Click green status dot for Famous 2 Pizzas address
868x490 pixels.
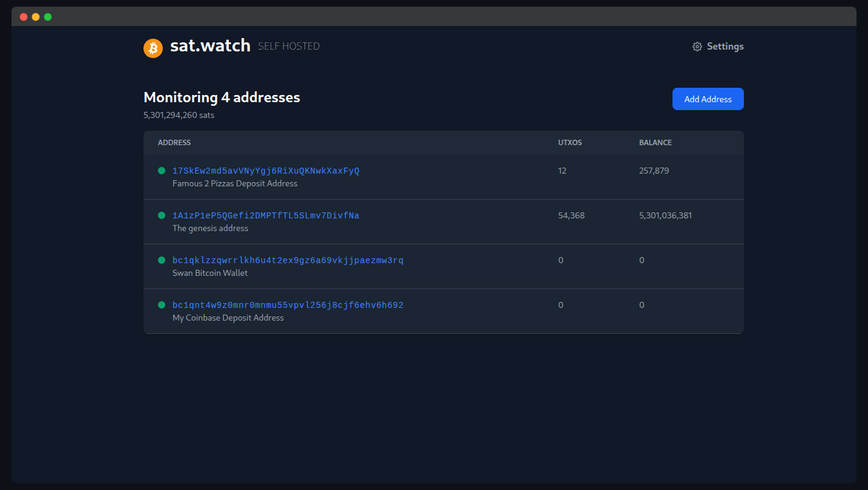pyautogui.click(x=162, y=171)
